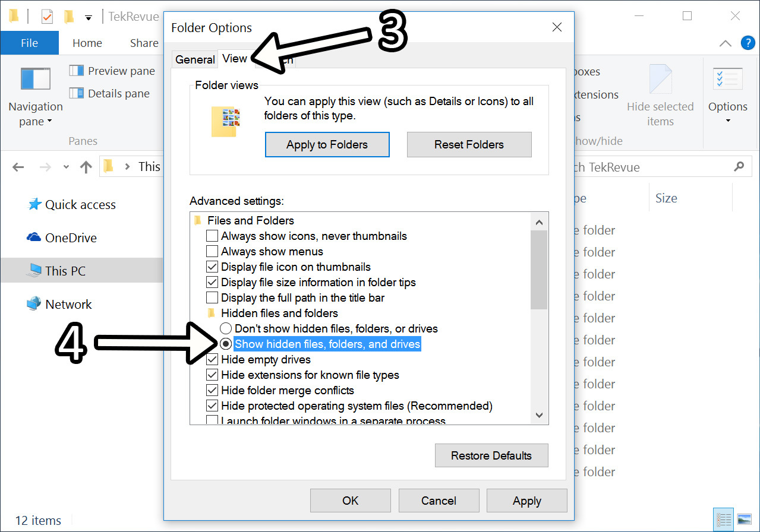
Task: Open the Home ribbon tab
Action: point(87,43)
